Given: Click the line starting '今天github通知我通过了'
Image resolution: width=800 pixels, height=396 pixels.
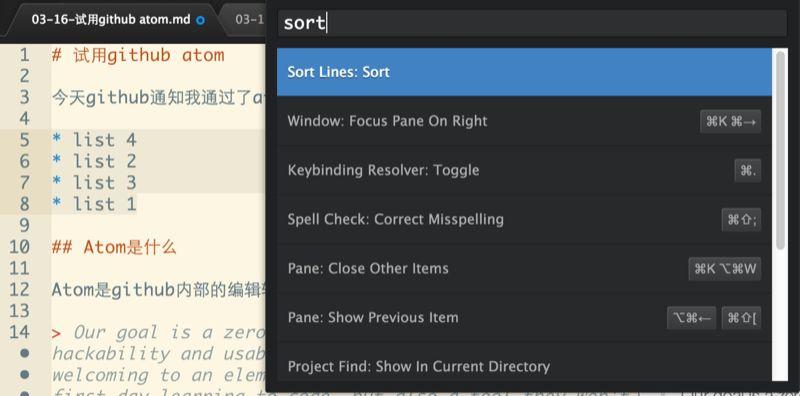Looking at the screenshot, I should (x=159, y=97).
